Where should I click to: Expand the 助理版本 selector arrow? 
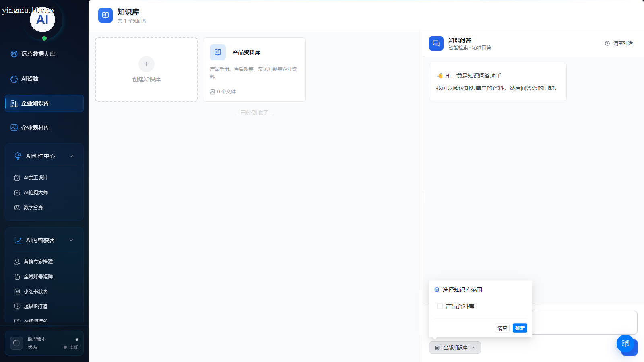[x=77, y=339]
